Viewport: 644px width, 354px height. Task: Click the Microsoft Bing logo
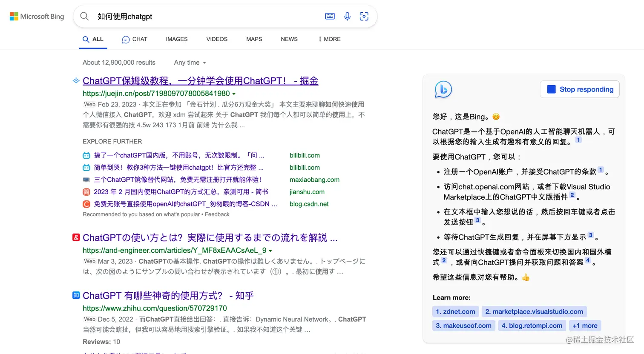[37, 17]
